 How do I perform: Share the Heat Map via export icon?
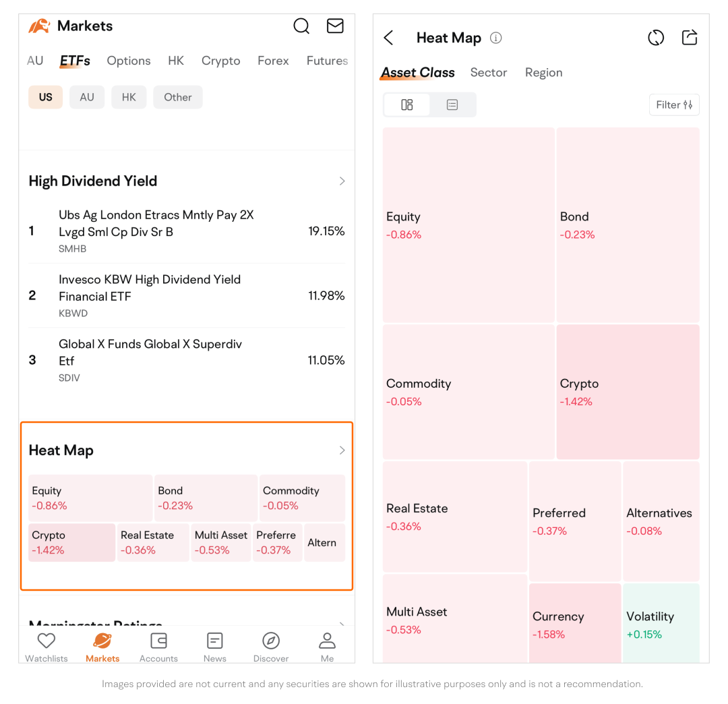pos(689,38)
